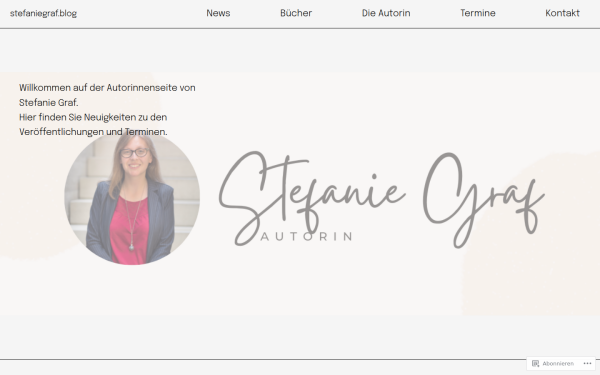Click the text "Veröffentlichungen und Terminen."

pos(93,132)
